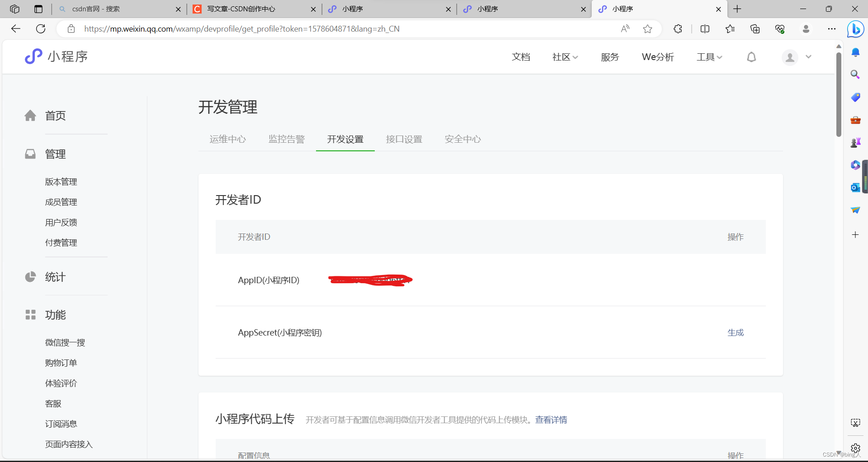Screen dimensions: 868x462
Task: Click 生成 to generate the AppSecret
Action: click(x=736, y=332)
